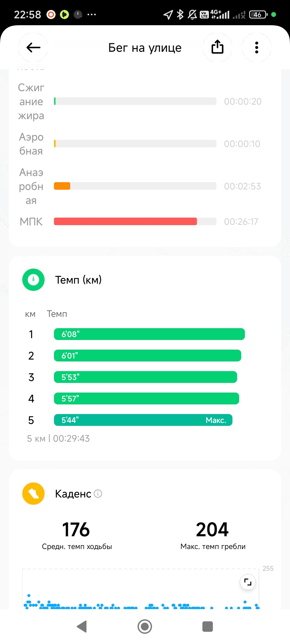
Task: Tap the 176 average cadence value
Action: tap(76, 530)
